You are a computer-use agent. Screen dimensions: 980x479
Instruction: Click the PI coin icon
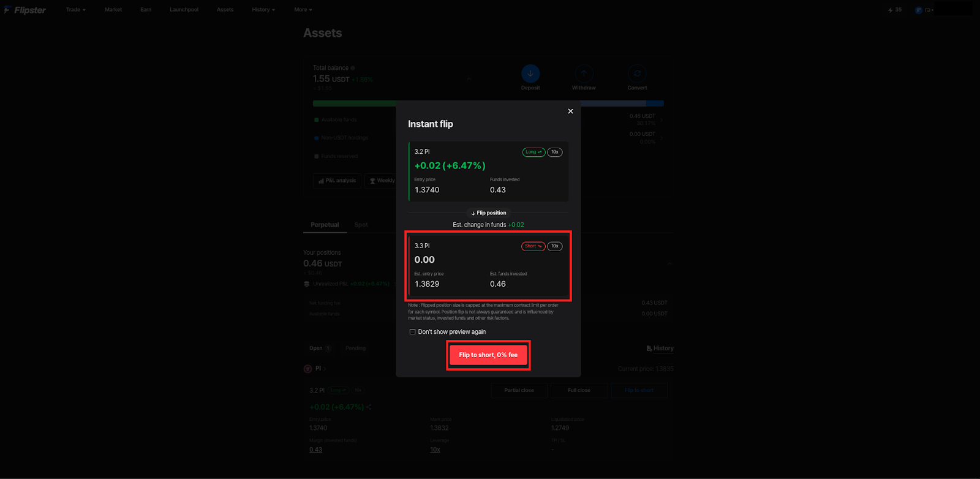click(308, 369)
